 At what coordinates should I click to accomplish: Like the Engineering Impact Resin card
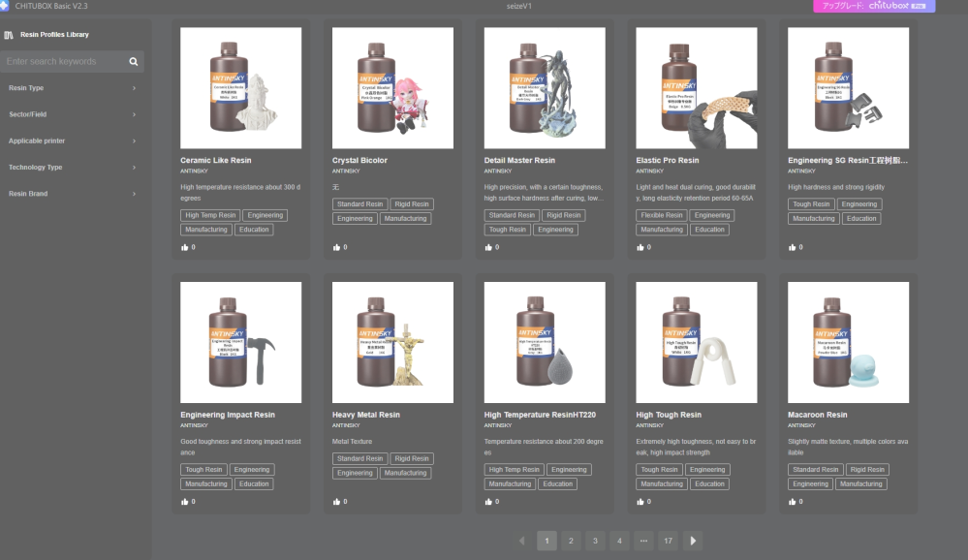[x=184, y=502]
